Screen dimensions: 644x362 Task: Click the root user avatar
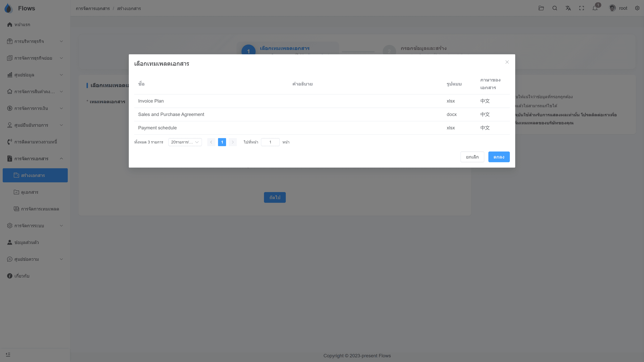(x=612, y=8)
